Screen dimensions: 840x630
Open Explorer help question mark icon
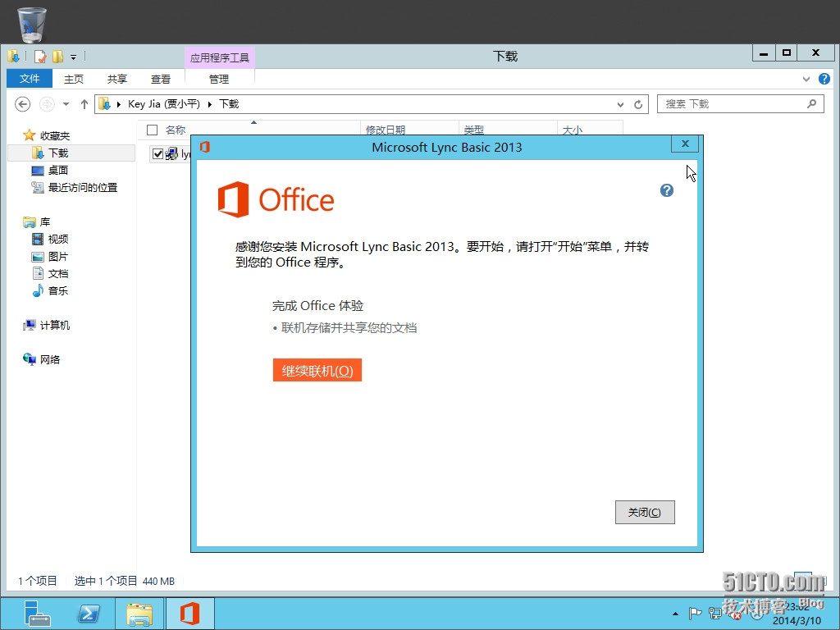coord(824,79)
